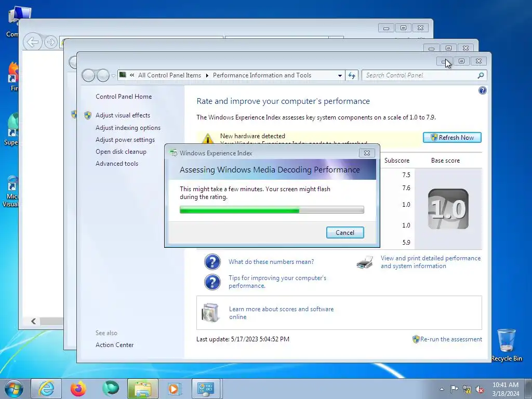Open What do these numbers mean link
532x399 pixels.
(271, 262)
